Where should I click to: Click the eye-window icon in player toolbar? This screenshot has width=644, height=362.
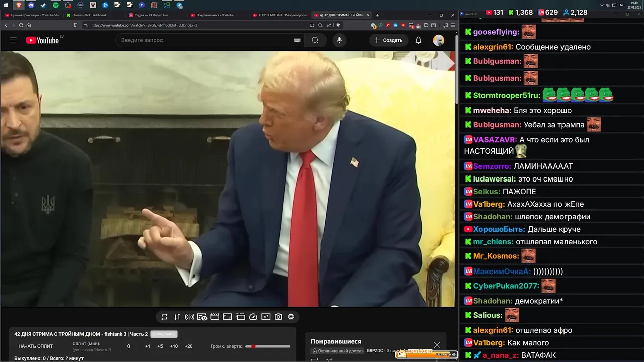202,317
